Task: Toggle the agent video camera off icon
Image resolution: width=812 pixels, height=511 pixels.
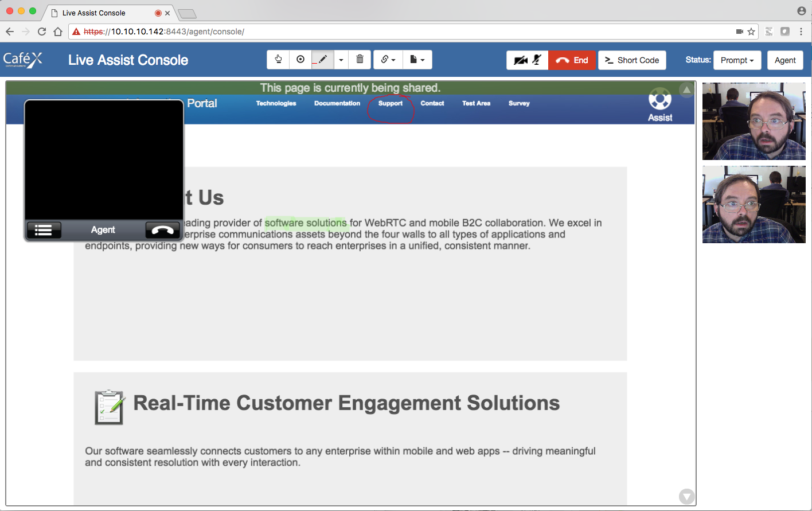Action: pos(520,60)
